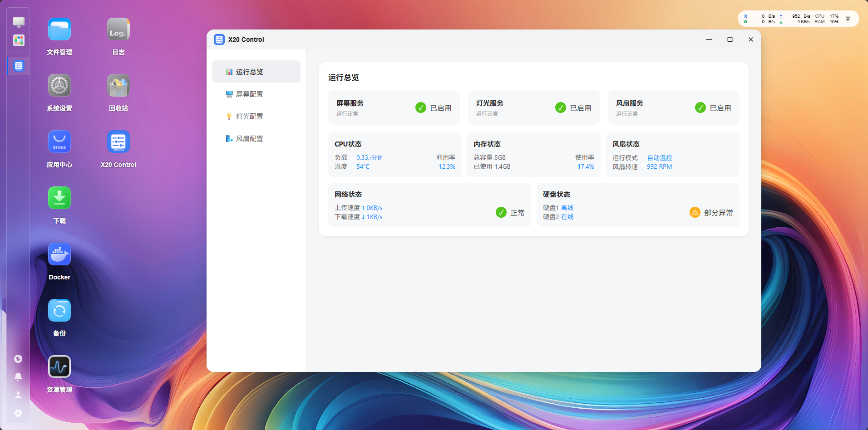This screenshot has height=430, width=868.
Task: Launch Docker from the desktop
Action: pyautogui.click(x=59, y=254)
